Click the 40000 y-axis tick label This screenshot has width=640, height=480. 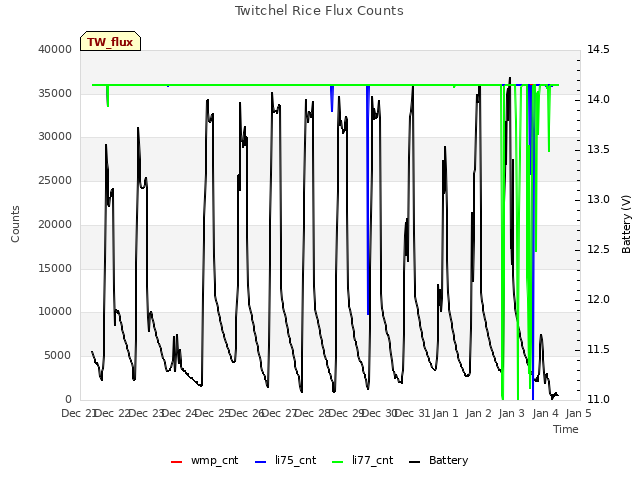click(x=55, y=49)
